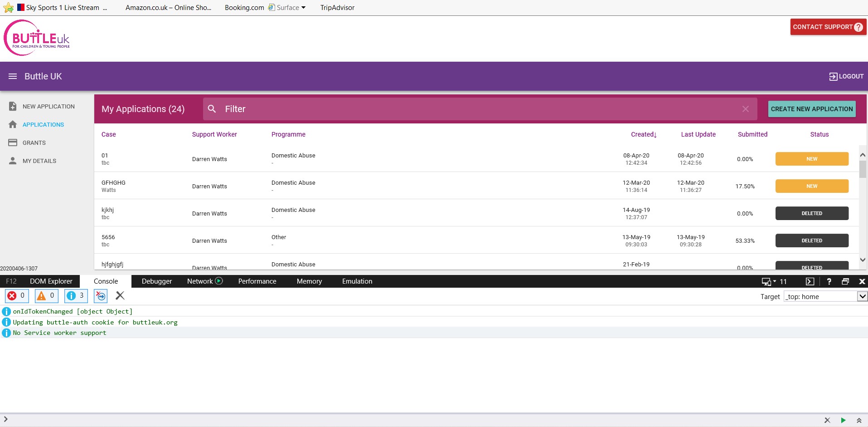Click the Contact Support button

click(828, 27)
